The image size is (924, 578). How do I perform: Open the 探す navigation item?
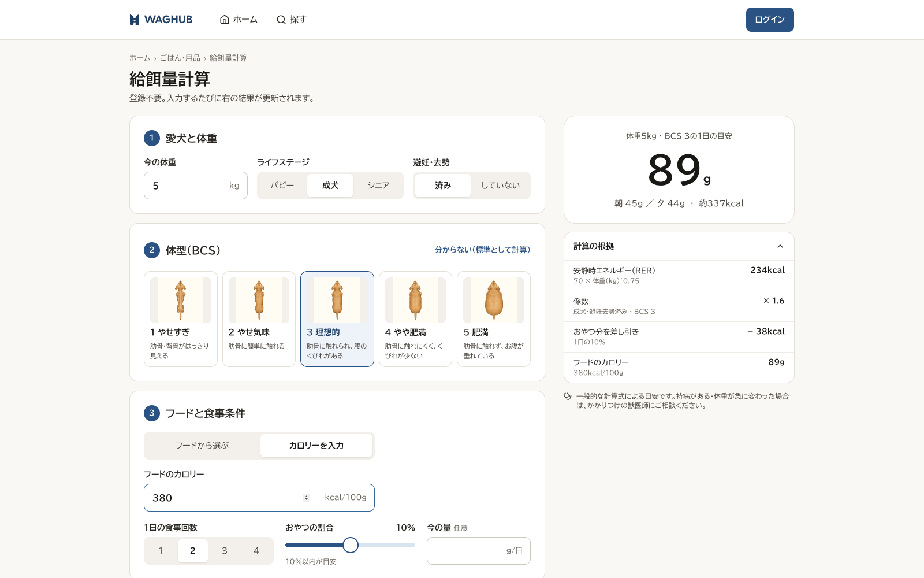tap(292, 20)
